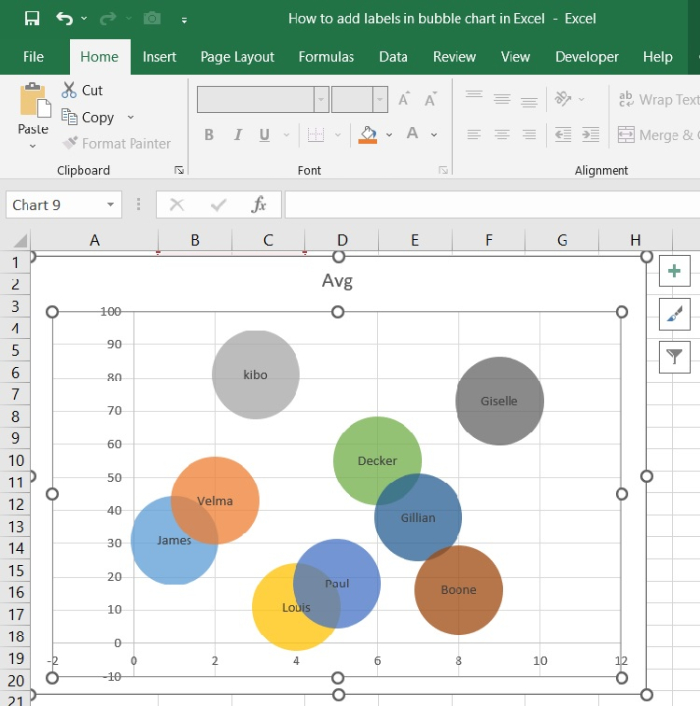Open Insert Function fx dialog

[x=259, y=205]
